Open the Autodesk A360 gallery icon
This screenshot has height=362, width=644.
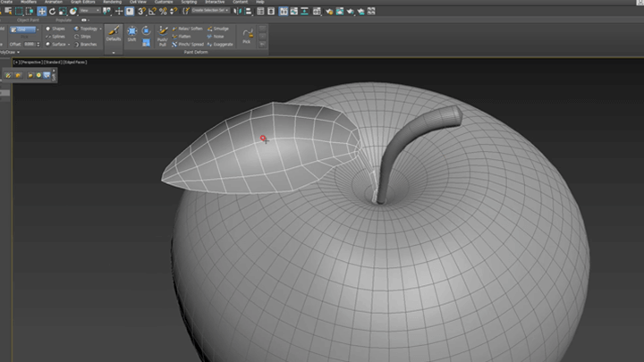[x=371, y=12]
